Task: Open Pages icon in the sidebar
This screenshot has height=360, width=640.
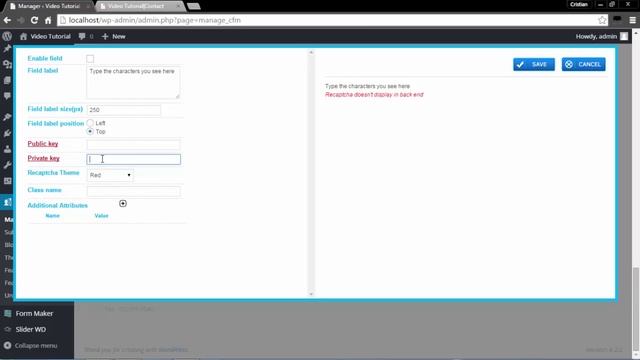Action: click(x=7, y=80)
